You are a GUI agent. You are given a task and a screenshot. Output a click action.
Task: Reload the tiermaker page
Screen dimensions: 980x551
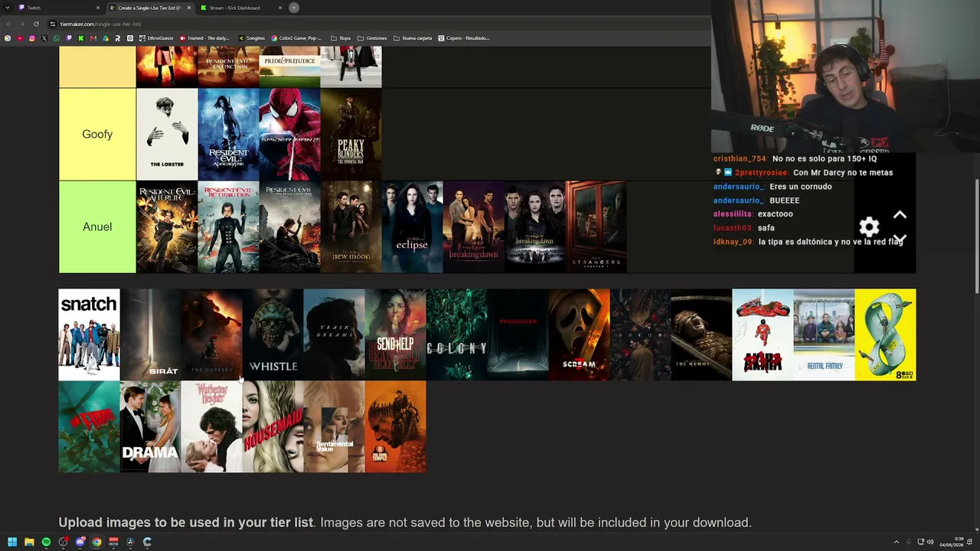tap(36, 24)
